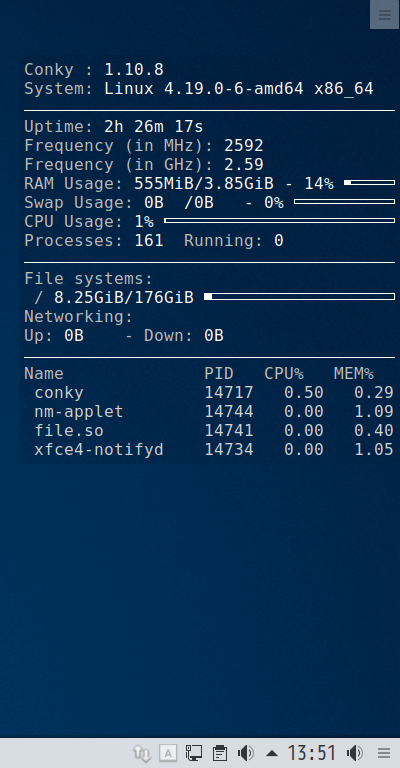
Task: Click PID 14717 in the process list
Action: [229, 393]
